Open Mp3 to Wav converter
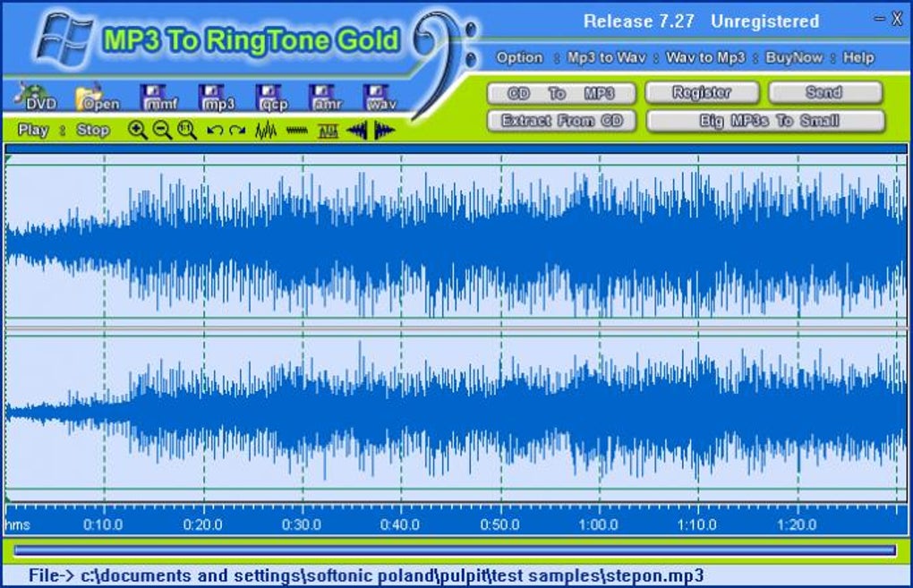 point(607,57)
